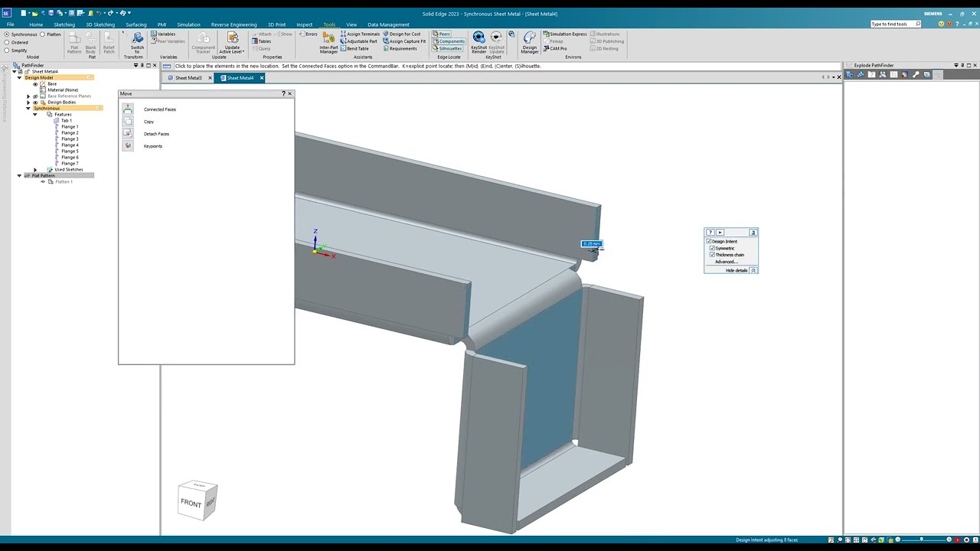The width and height of the screenshot is (980, 551).
Task: Toggle Silhouettes edge locate option
Action: click(447, 49)
